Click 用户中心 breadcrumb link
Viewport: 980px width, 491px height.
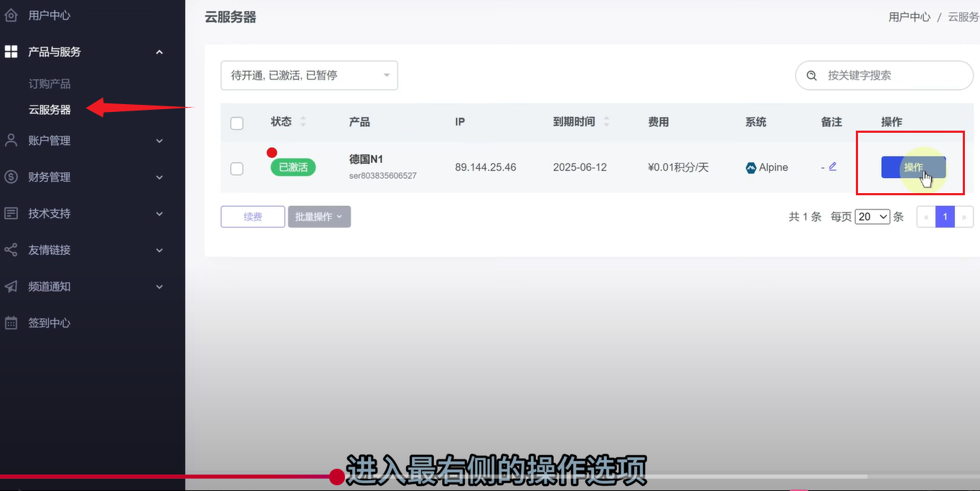(x=909, y=17)
